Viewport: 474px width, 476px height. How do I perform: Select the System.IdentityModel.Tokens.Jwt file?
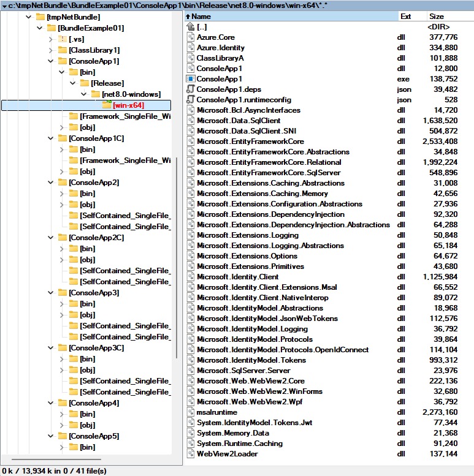click(254, 422)
